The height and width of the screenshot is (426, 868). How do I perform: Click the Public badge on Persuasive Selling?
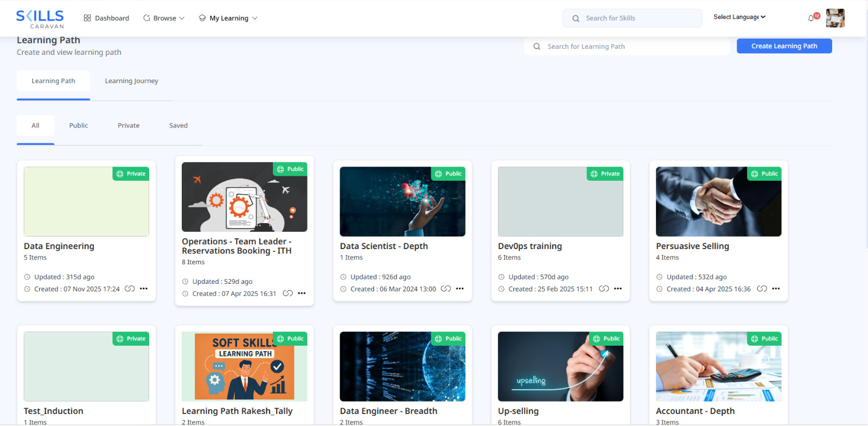(764, 174)
